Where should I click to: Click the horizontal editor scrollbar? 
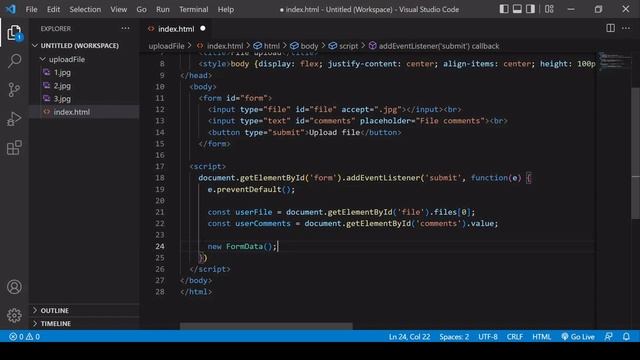tap(266, 327)
